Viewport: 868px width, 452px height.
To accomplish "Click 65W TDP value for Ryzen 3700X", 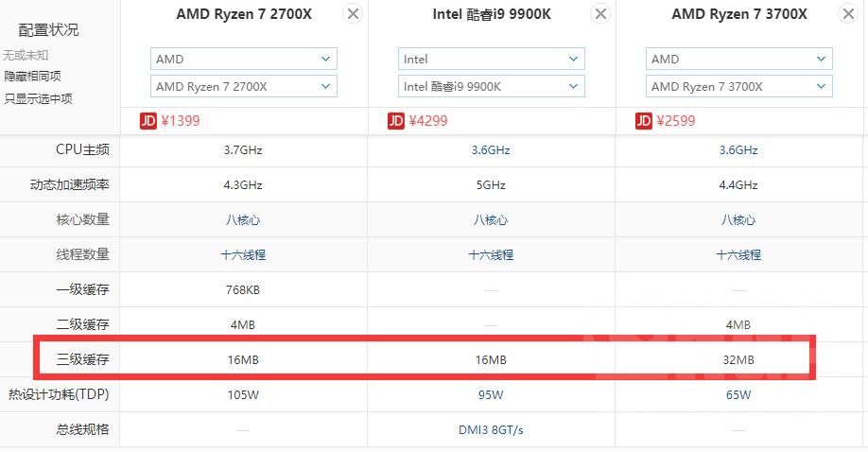I will point(738,394).
